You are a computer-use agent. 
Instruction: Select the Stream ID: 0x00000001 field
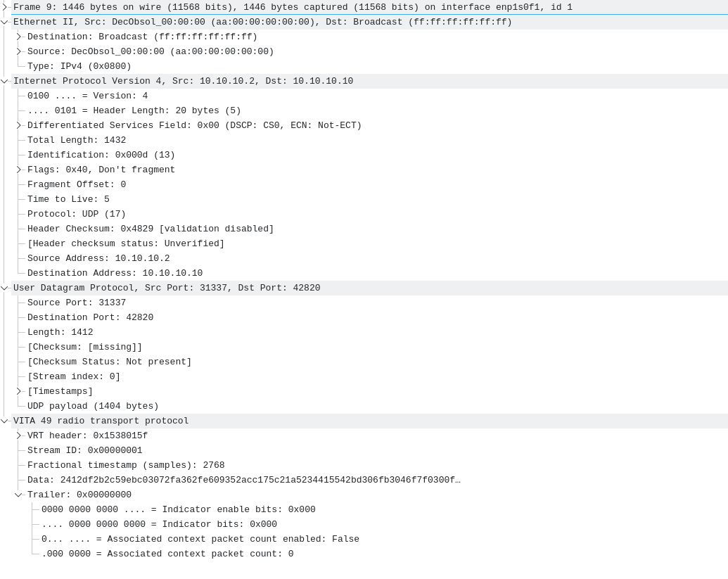click(84, 450)
